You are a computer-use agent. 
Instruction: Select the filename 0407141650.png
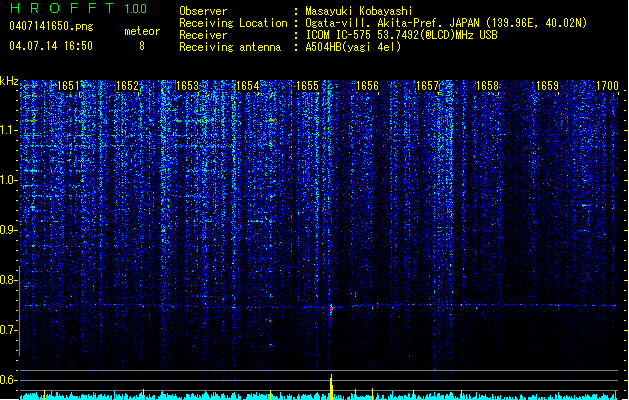coord(51,26)
